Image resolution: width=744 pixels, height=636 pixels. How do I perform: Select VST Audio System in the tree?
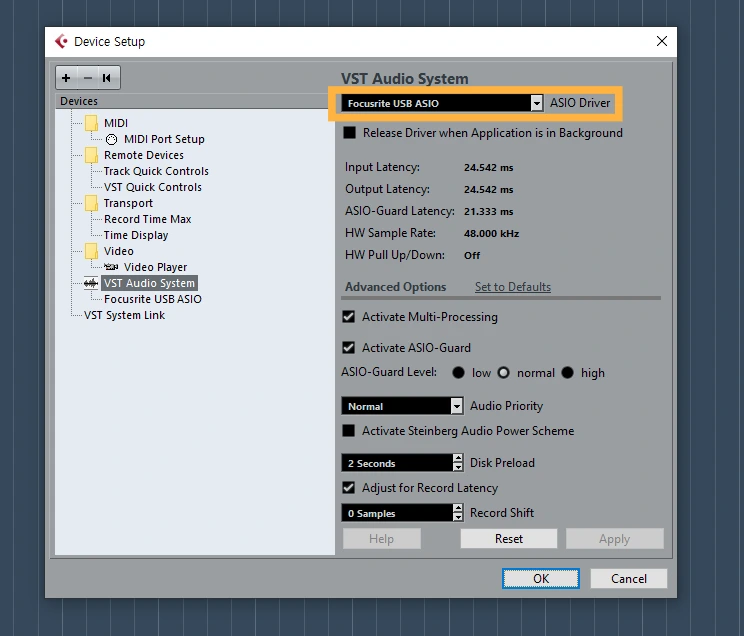(x=149, y=283)
